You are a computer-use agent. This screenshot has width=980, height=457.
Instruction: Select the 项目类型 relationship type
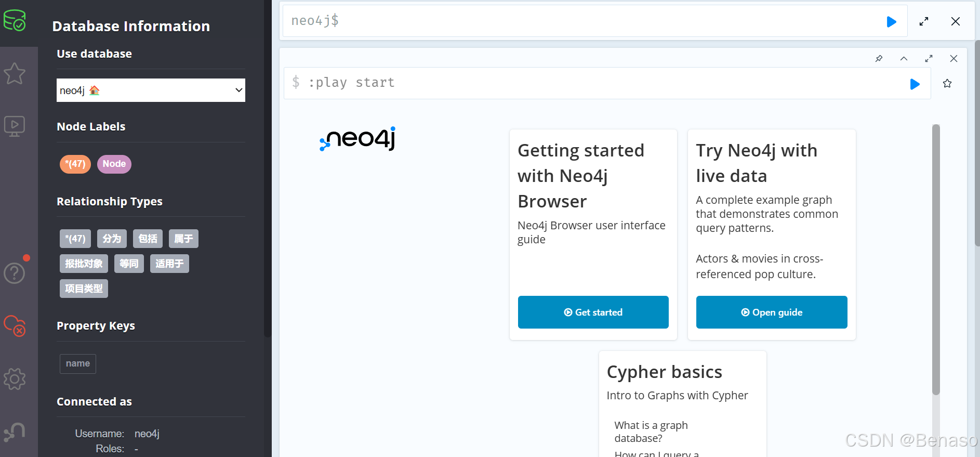tap(84, 289)
